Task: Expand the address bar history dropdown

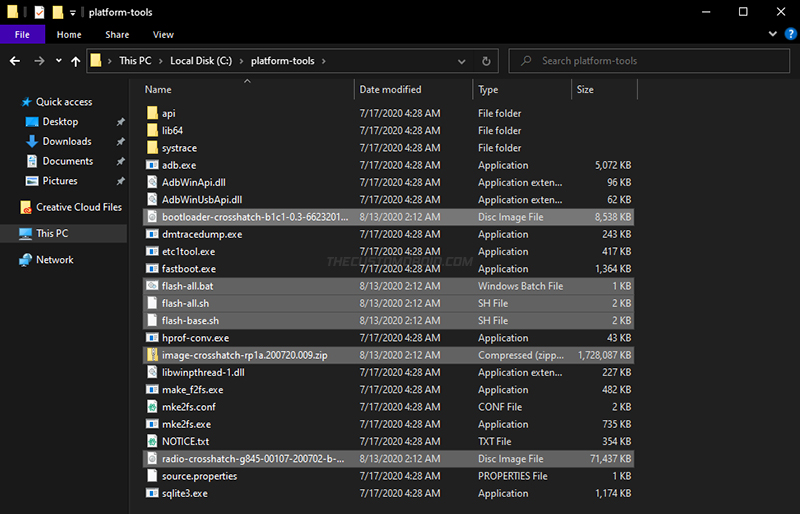Action: coord(461,61)
